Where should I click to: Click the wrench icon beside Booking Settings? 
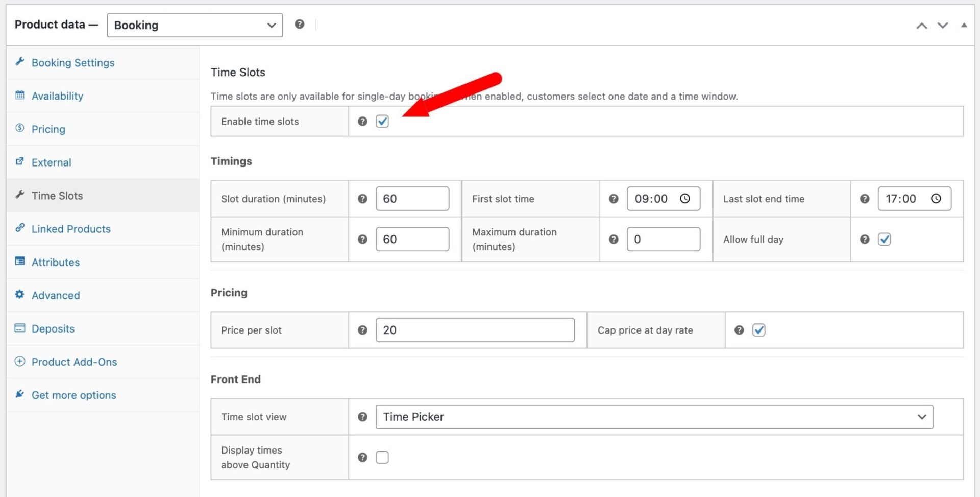[19, 62]
